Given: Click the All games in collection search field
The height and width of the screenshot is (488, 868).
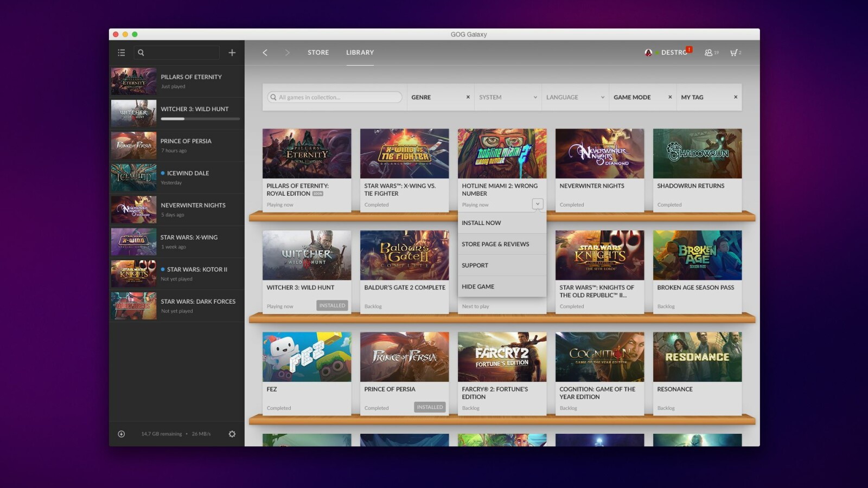Looking at the screenshot, I should [335, 97].
